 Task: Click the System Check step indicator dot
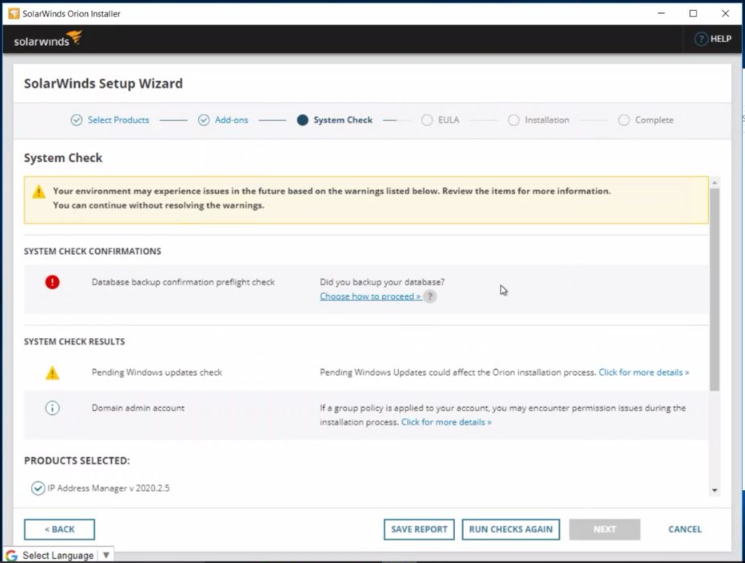click(x=303, y=120)
